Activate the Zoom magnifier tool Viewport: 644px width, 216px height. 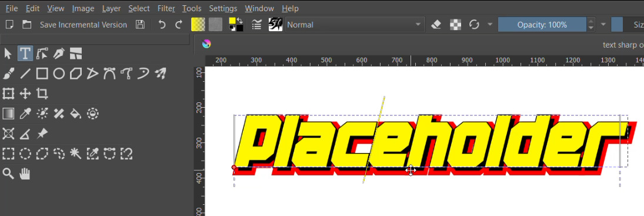click(x=8, y=174)
